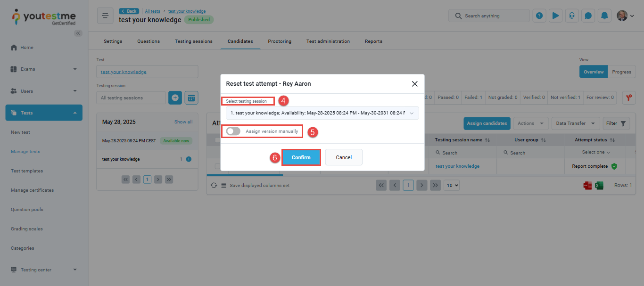Viewport: 644px width, 286px height.
Task: Close the Reset test attempt dialog
Action: click(414, 84)
